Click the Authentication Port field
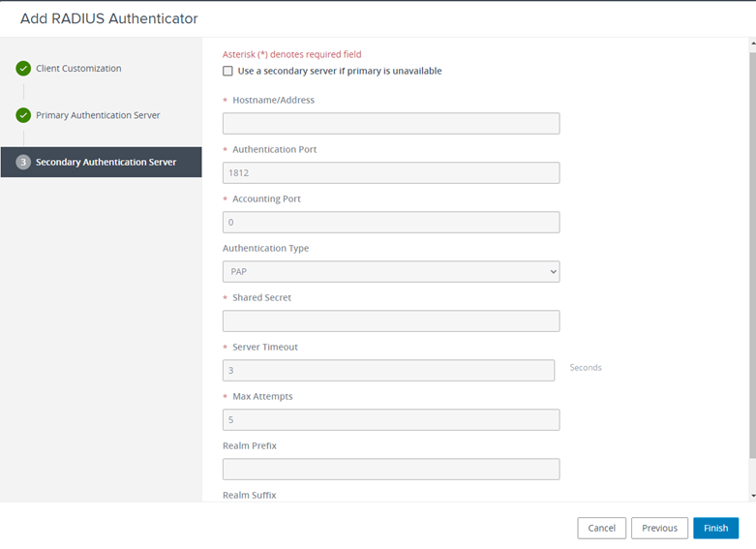Image resolution: width=756 pixels, height=549 pixels. tap(390, 172)
